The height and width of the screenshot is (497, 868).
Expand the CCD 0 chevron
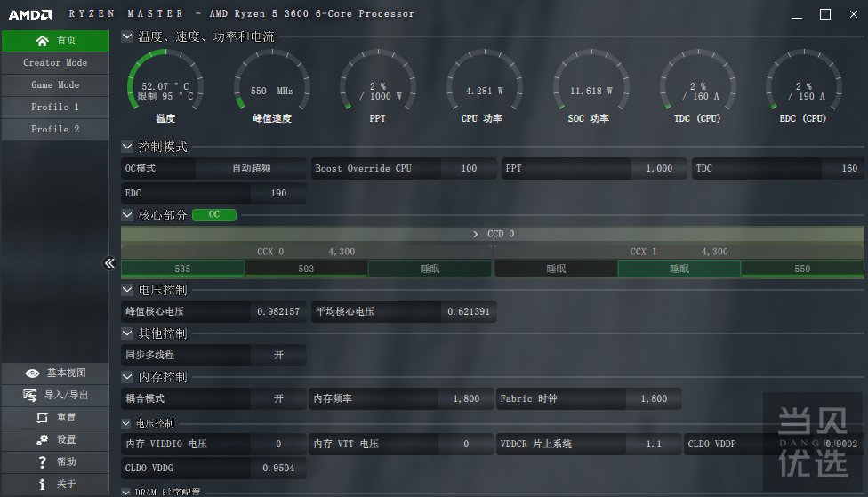tap(476, 234)
